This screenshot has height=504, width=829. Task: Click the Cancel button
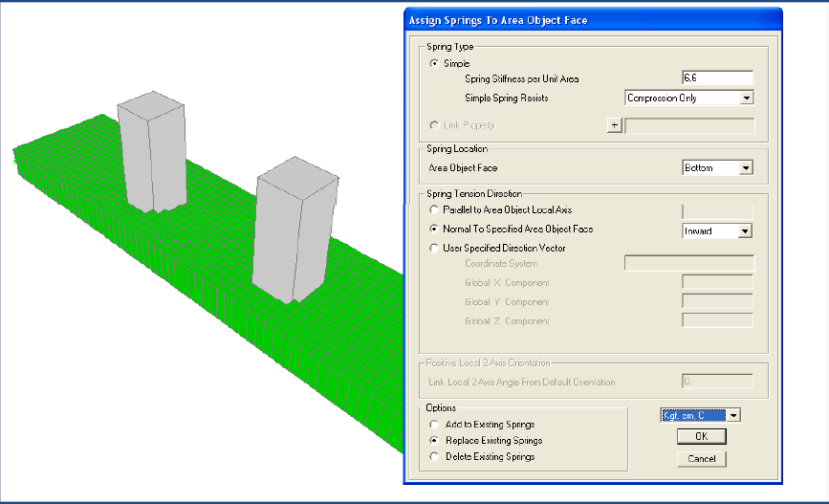[701, 459]
